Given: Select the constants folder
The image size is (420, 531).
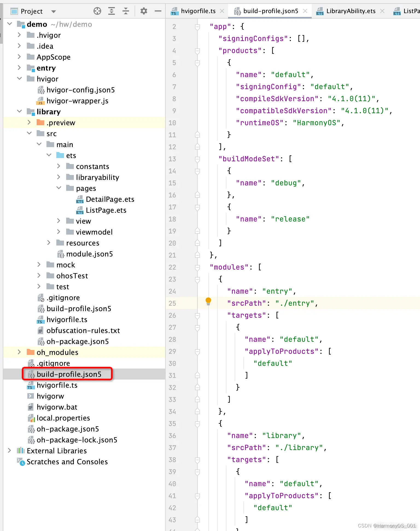Looking at the screenshot, I should (x=92, y=167).
